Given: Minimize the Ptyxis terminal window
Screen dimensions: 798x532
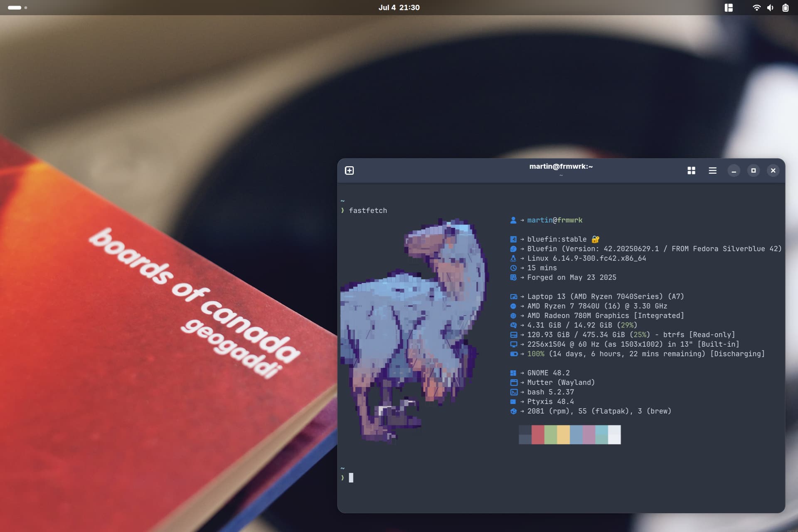Looking at the screenshot, I should pyautogui.click(x=734, y=170).
